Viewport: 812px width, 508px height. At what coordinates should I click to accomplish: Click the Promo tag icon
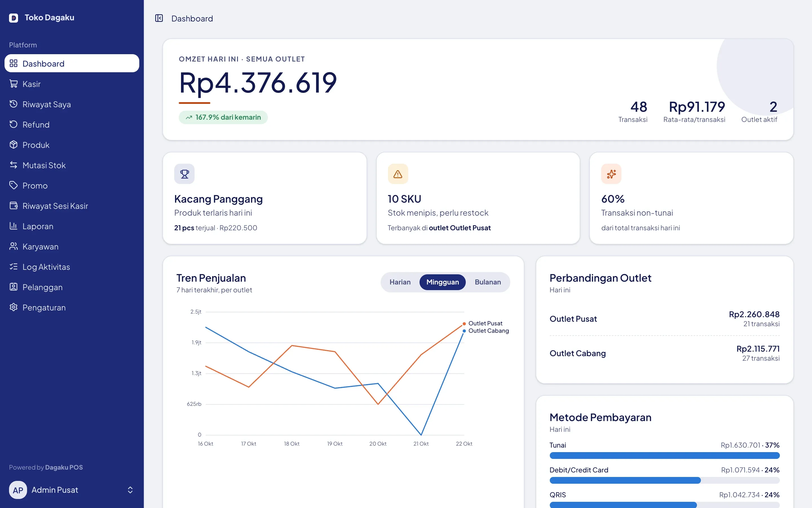pos(14,185)
